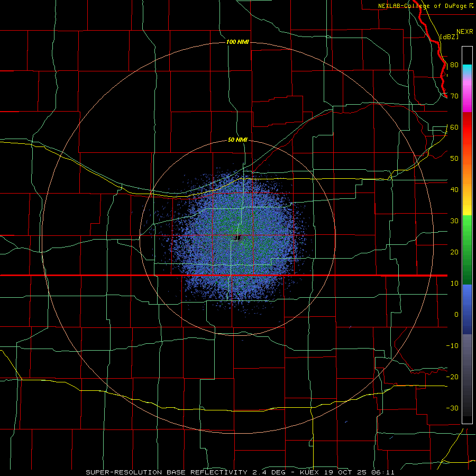The height and width of the screenshot is (476, 476).
Task: Click the 30 value on the dBZ scale
Action: 454,221
